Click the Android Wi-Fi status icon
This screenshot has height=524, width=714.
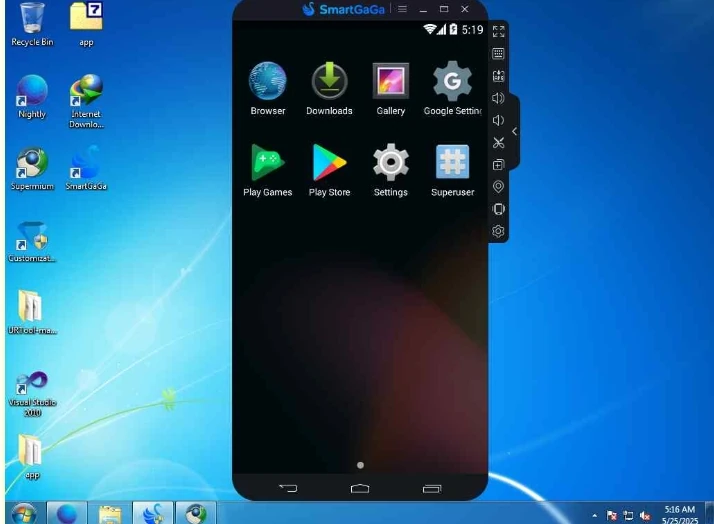click(x=429, y=29)
